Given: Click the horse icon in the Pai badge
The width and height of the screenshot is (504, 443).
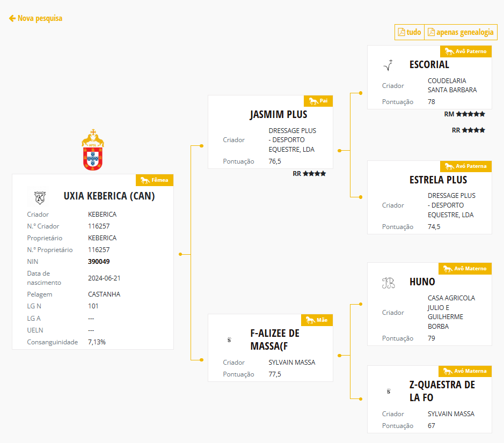Looking at the screenshot, I should 313,101.
